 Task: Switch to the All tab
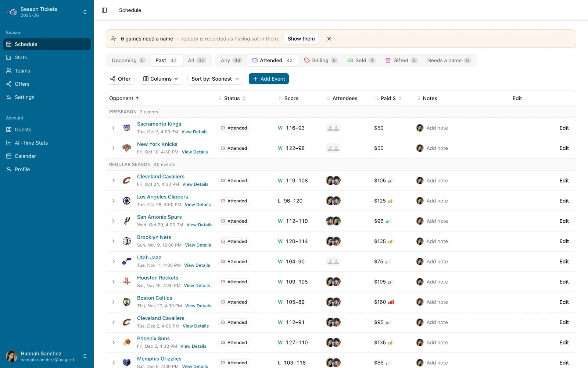point(197,60)
